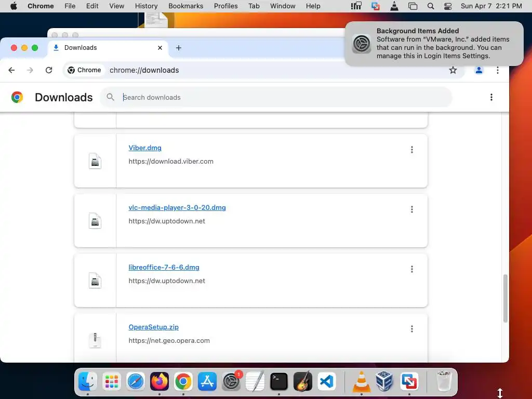The image size is (532, 399).
Task: Open Launchpad from the Dock
Action: point(112,381)
